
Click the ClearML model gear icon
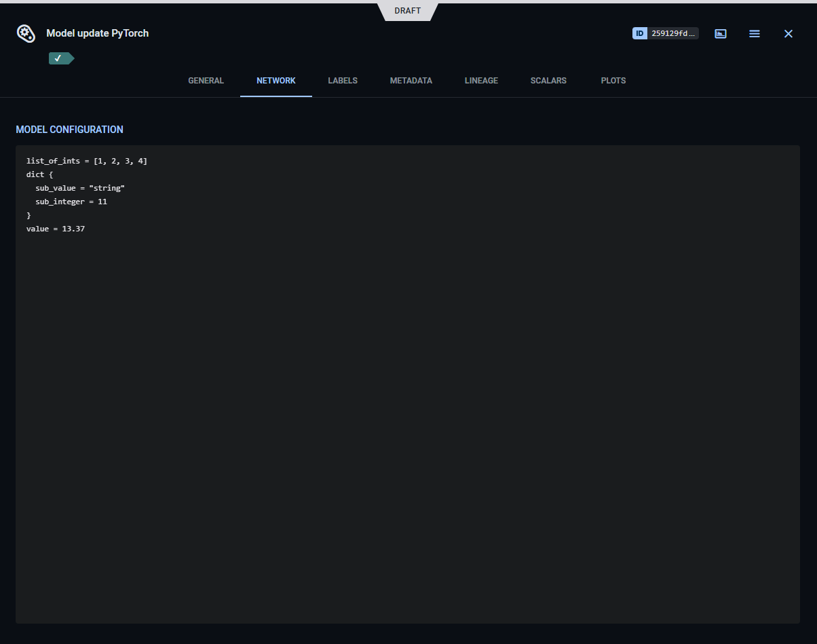click(25, 33)
